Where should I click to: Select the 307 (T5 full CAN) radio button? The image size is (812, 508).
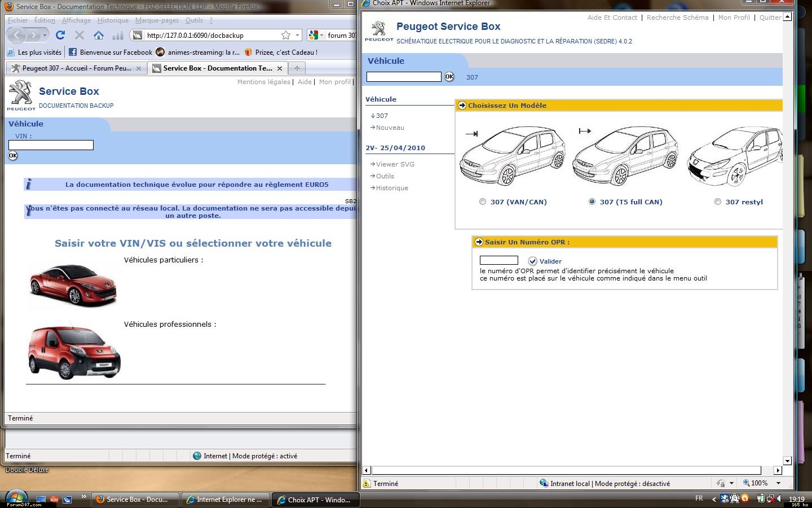[x=592, y=202]
